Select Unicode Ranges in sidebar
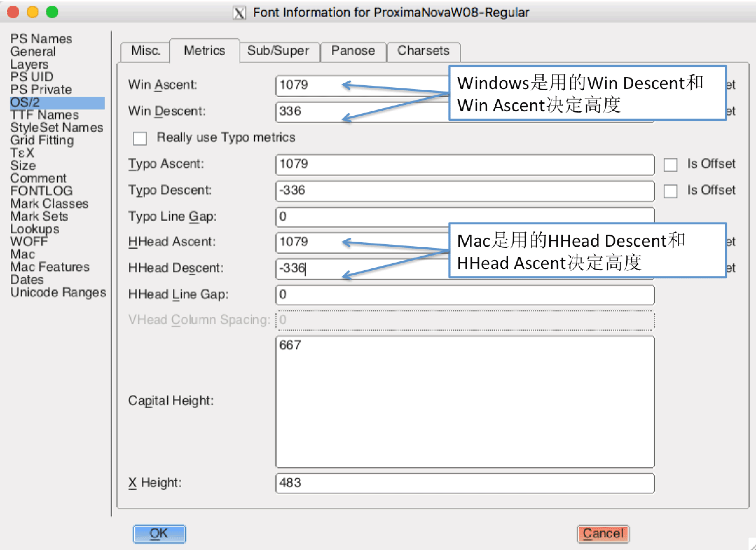 click(58, 292)
